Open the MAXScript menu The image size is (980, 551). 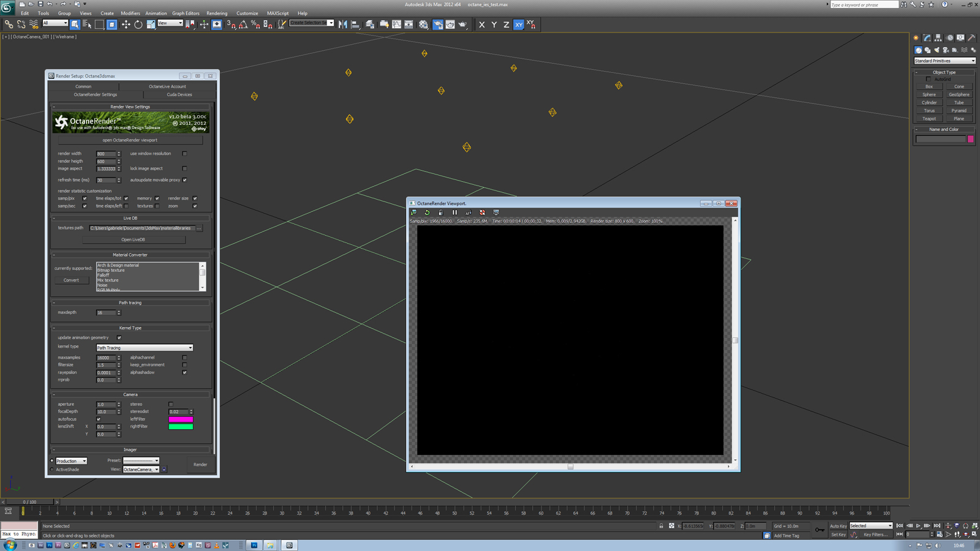coord(277,13)
